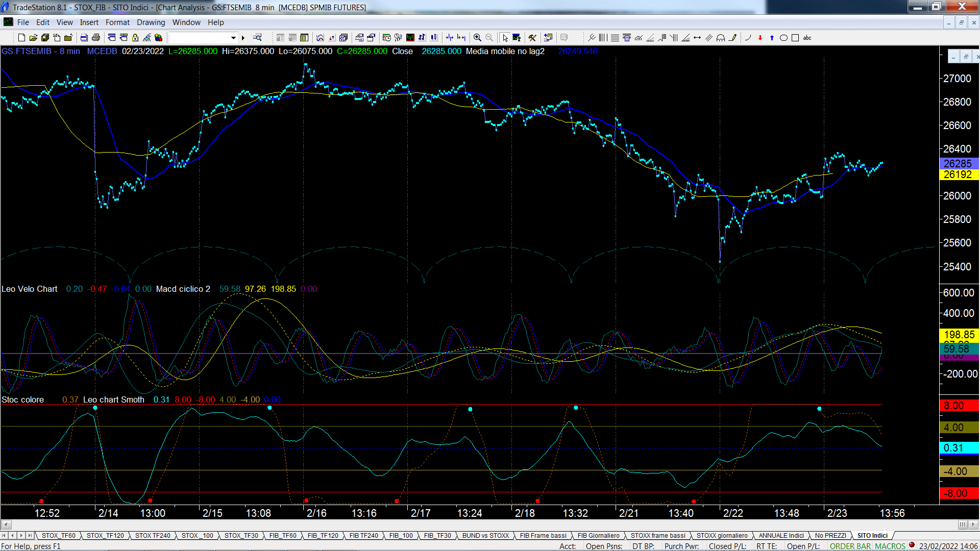980x551 pixels.
Task: Click the compress bar spacing icon
Action: pyautogui.click(x=450, y=38)
